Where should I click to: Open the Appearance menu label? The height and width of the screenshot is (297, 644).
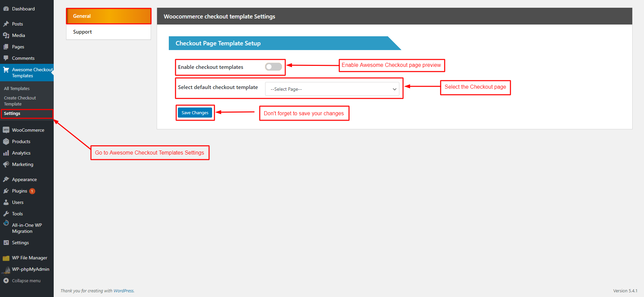[x=24, y=179]
